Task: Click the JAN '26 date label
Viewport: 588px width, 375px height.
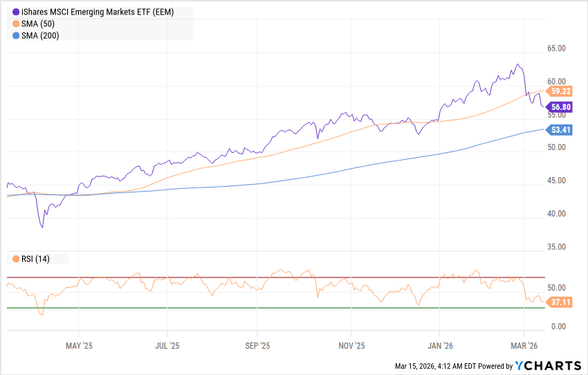Action: click(440, 346)
